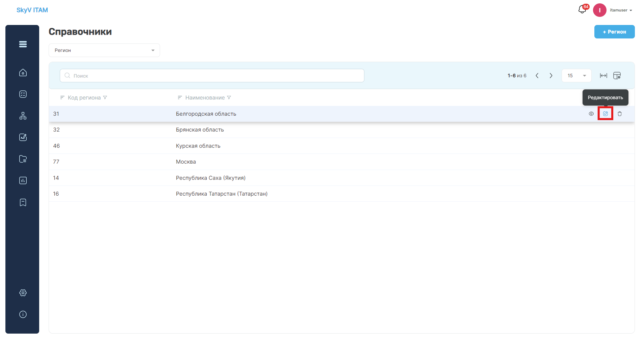Edit the Белгородская область row

[606, 114]
